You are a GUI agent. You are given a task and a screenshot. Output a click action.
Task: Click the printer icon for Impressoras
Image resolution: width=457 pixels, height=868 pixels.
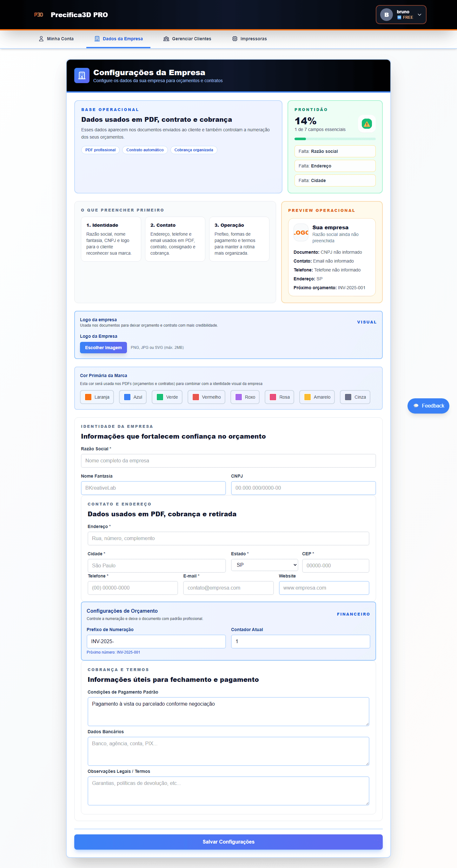[x=235, y=39]
